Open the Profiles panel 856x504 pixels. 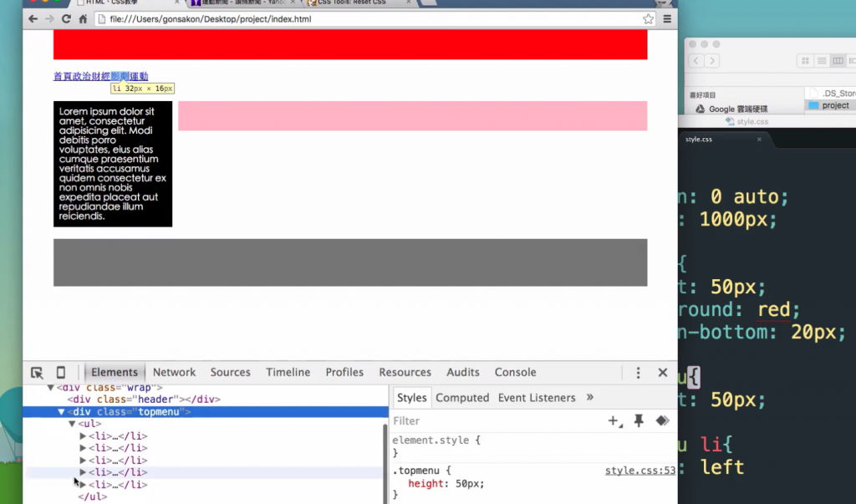tap(344, 373)
